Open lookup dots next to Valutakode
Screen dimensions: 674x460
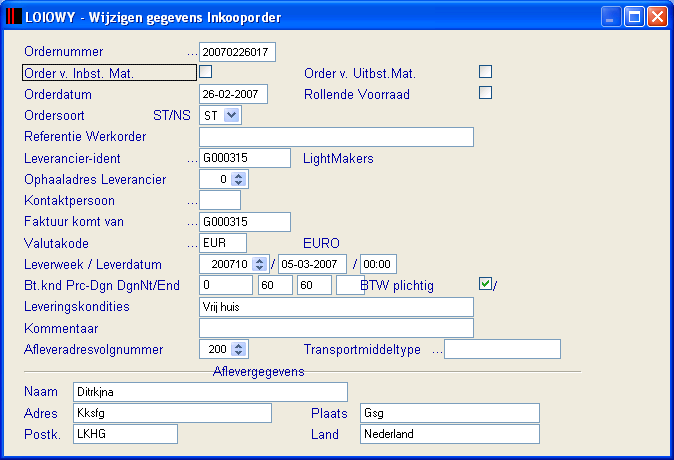(x=192, y=246)
